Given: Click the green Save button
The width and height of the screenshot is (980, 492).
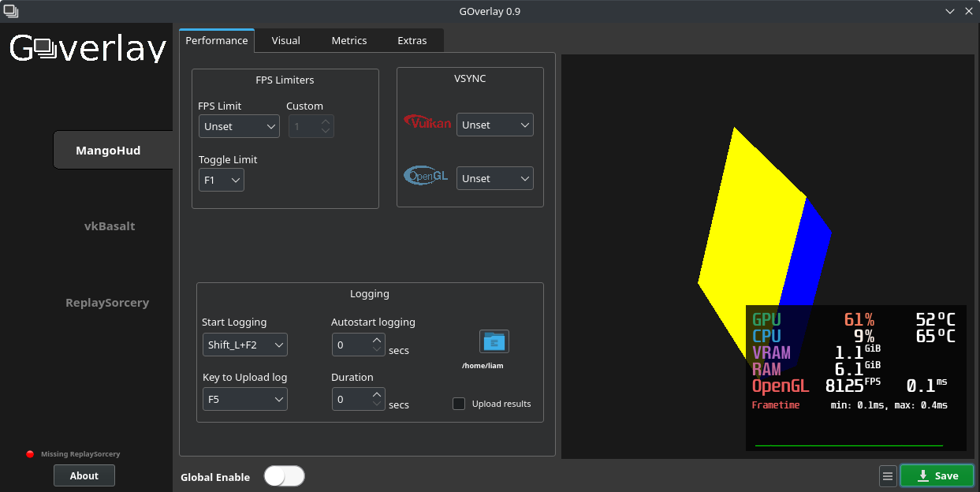Looking at the screenshot, I should tap(937, 476).
